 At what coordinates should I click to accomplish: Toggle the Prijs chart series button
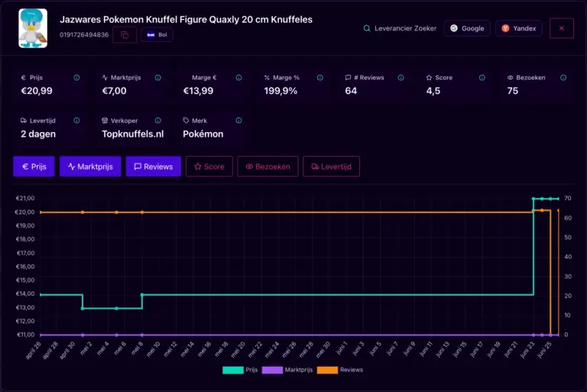pos(34,167)
